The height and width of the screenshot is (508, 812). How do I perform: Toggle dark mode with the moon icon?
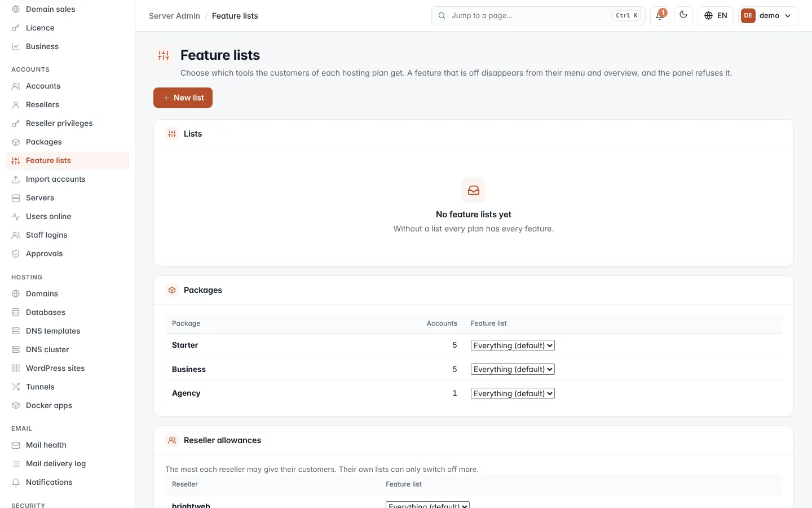tap(683, 15)
